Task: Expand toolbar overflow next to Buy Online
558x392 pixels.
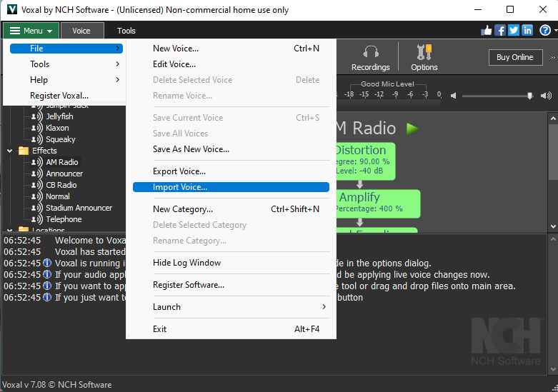Action: [553, 57]
